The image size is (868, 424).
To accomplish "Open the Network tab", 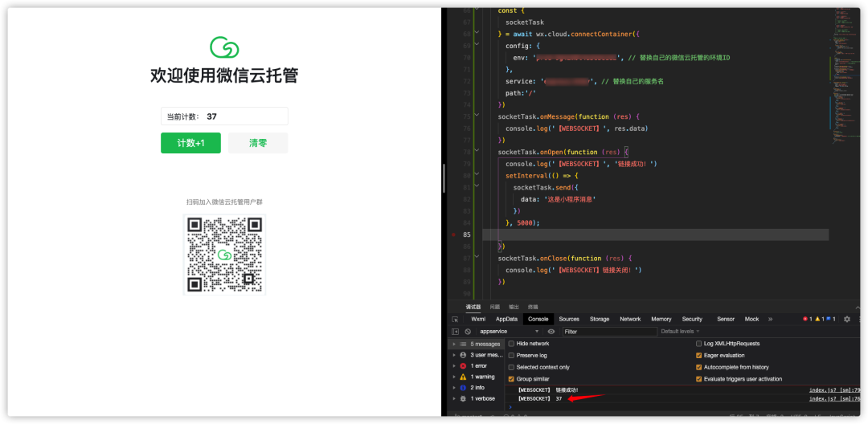I will 630,319.
